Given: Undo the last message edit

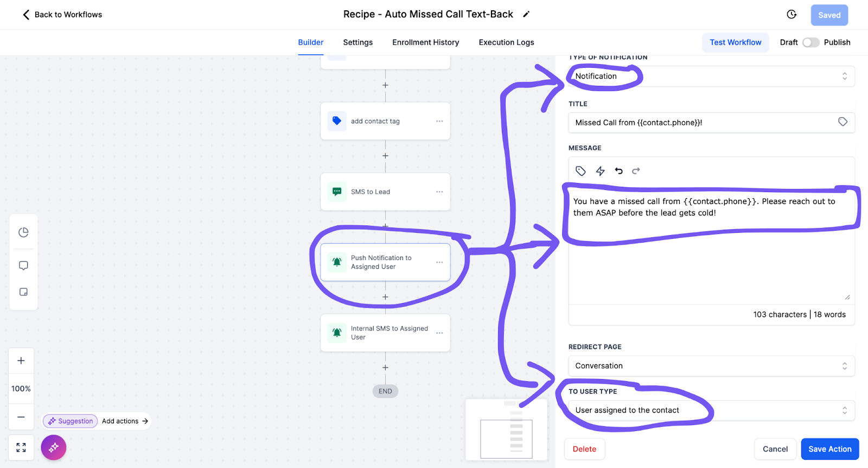Looking at the screenshot, I should click(x=618, y=171).
